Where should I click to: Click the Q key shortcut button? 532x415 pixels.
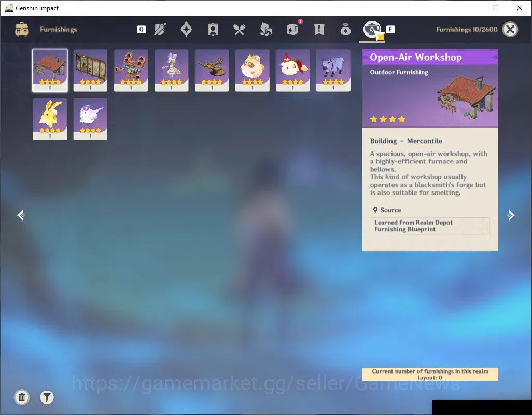click(x=142, y=30)
